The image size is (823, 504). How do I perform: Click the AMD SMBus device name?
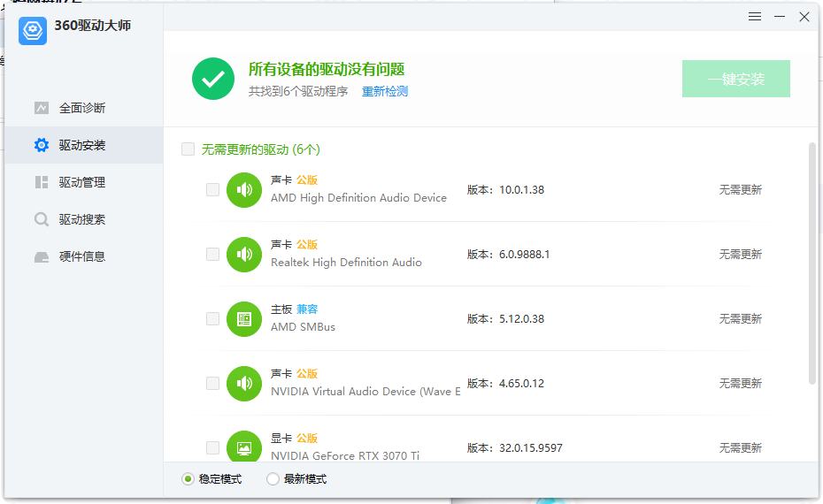[303, 327]
